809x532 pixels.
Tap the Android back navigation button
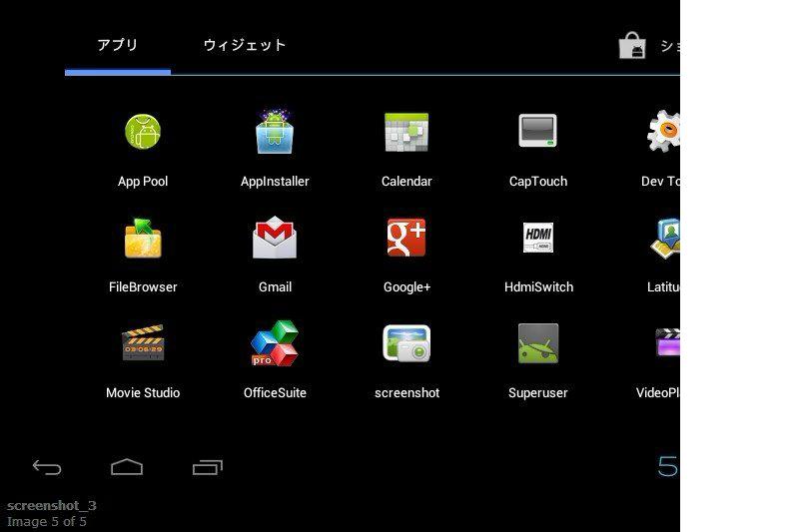(x=47, y=467)
